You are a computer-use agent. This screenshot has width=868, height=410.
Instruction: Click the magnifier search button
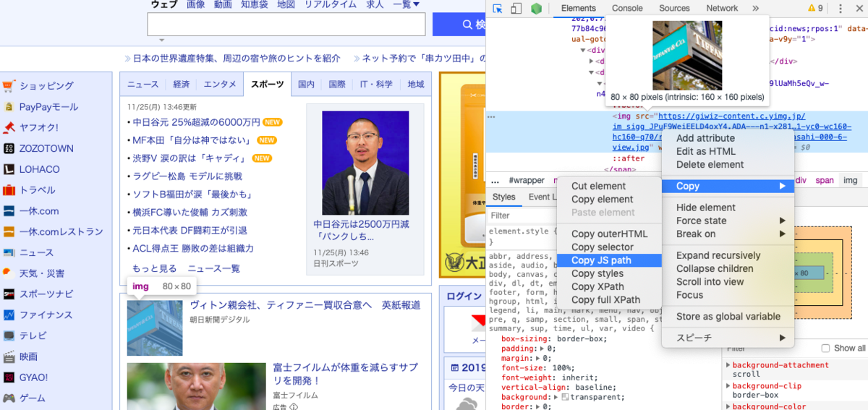(x=460, y=25)
